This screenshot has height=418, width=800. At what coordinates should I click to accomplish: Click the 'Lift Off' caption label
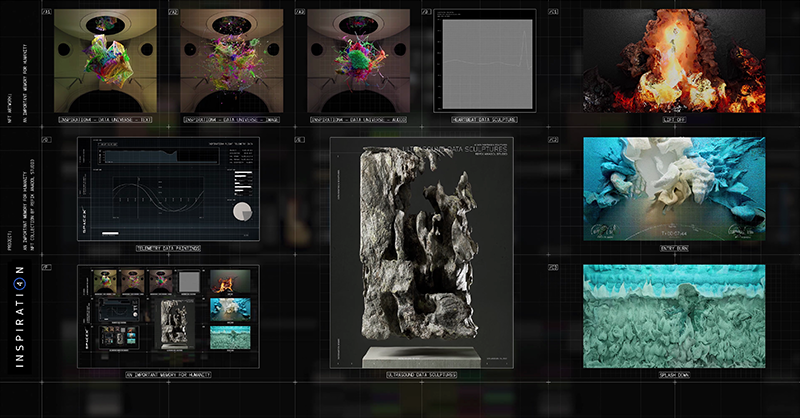[674, 120]
